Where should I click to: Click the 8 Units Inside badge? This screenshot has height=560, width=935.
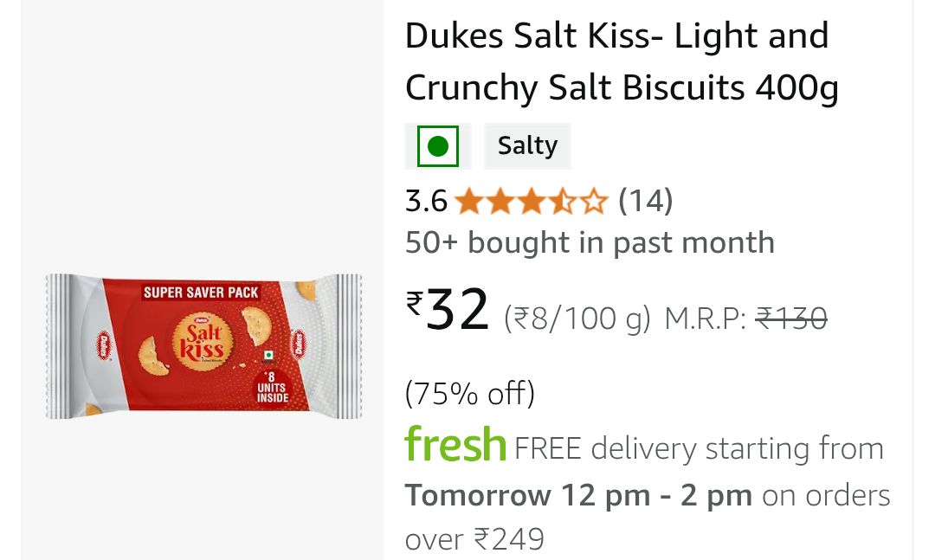pos(271,387)
